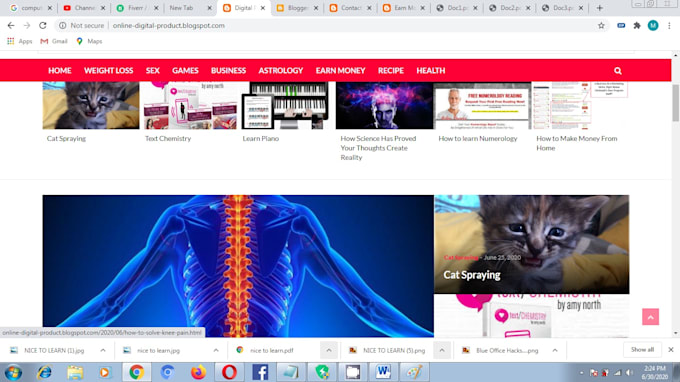Viewport: 680px width, 382px height.
Task: Launch Firefox from taskbar
Action: pyautogui.click(x=198, y=372)
